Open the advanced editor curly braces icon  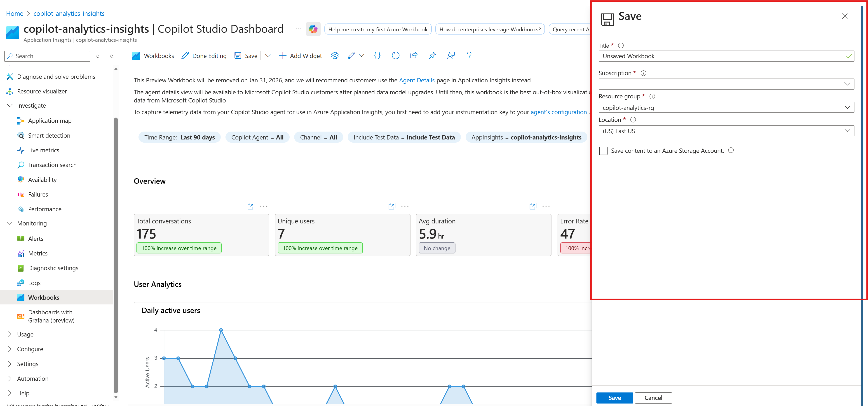coord(377,56)
